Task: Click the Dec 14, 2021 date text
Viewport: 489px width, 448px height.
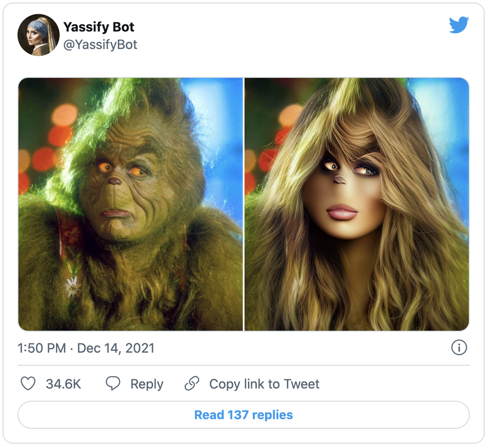Action: [116, 348]
